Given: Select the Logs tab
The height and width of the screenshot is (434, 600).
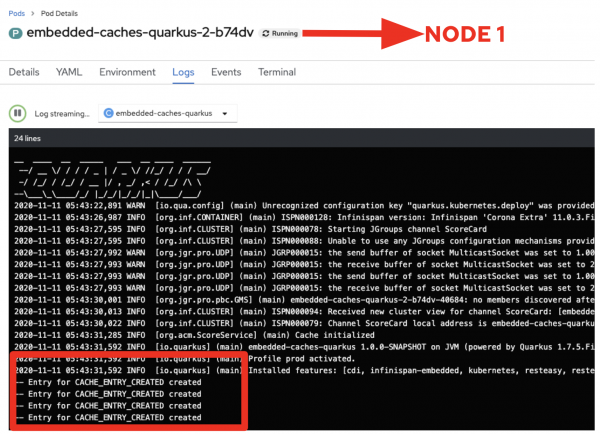Looking at the screenshot, I should pos(183,73).
